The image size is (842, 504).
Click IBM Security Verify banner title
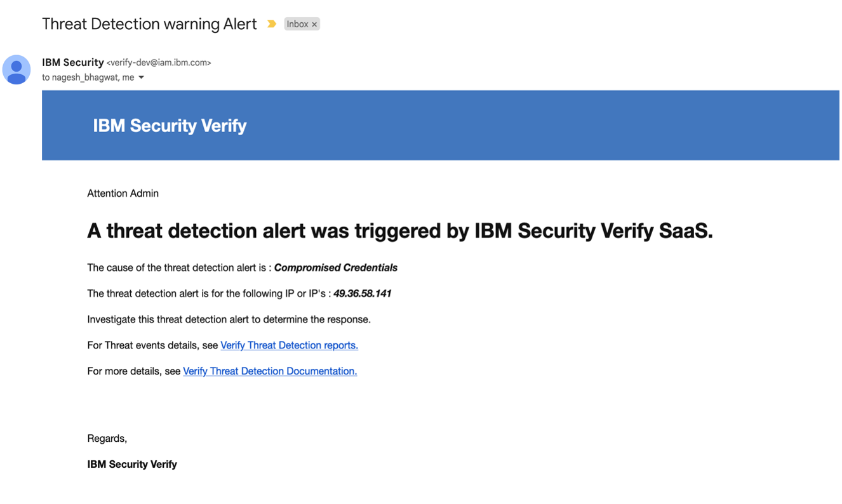[x=170, y=126]
